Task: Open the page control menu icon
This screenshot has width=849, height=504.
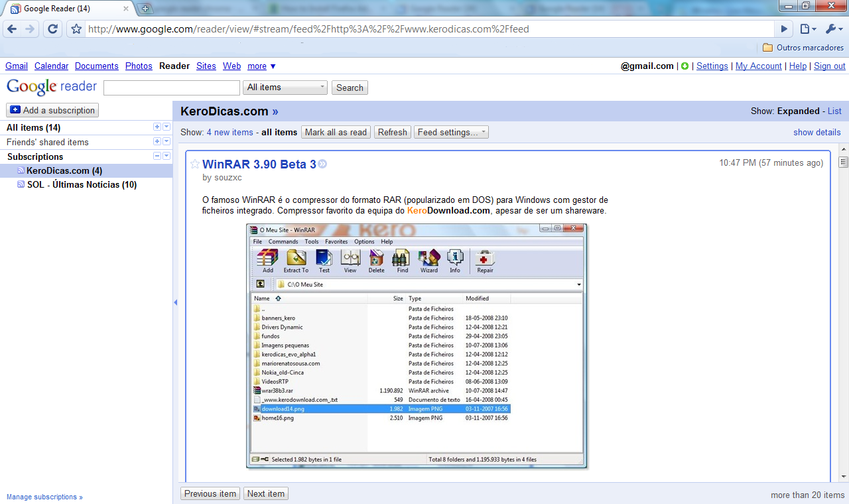Action: coord(807,29)
